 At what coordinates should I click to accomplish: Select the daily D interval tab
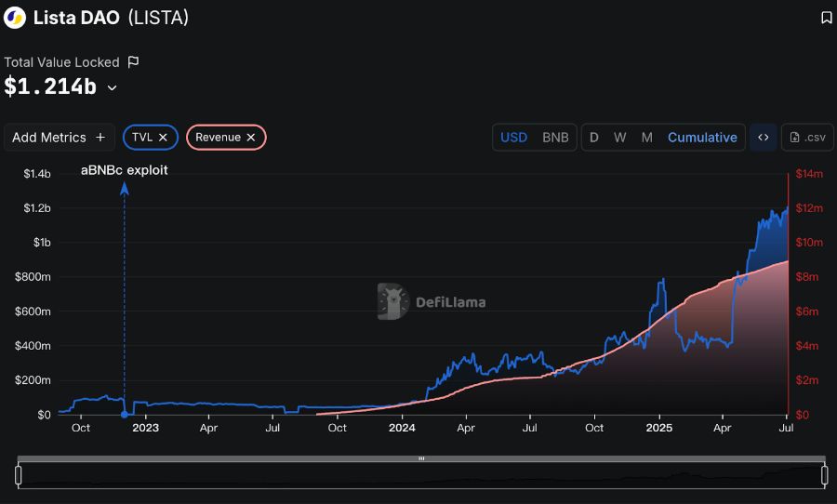pos(594,138)
